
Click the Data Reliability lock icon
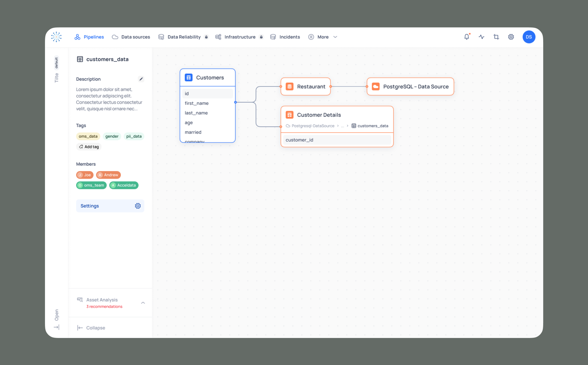206,37
